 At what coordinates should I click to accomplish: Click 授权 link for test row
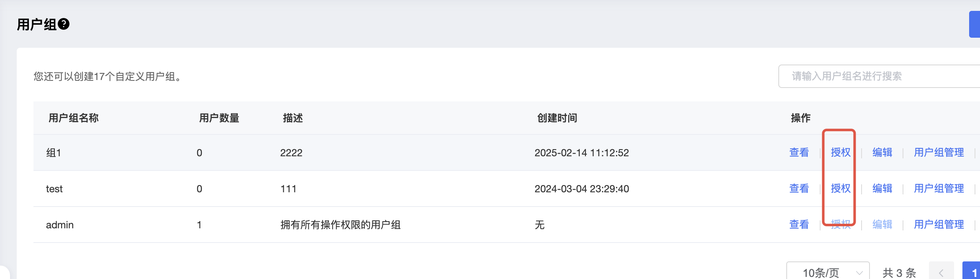coord(841,189)
